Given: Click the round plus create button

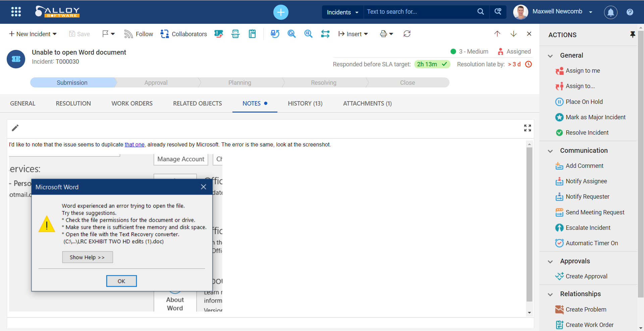Looking at the screenshot, I should (x=281, y=12).
